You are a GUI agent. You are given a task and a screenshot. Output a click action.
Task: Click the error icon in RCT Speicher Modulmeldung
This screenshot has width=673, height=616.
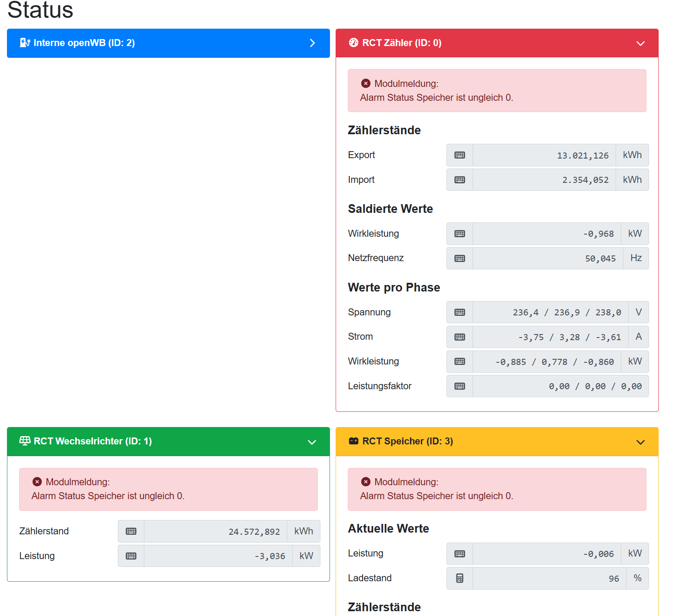366,482
